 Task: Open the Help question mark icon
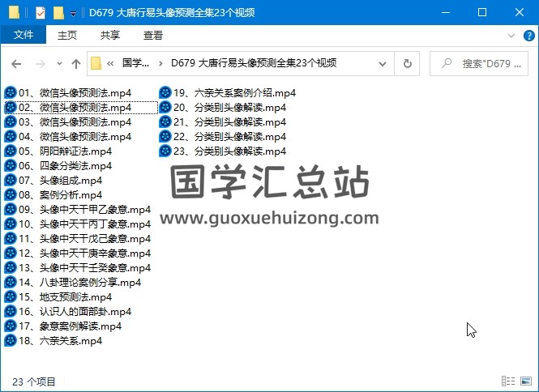[528, 36]
